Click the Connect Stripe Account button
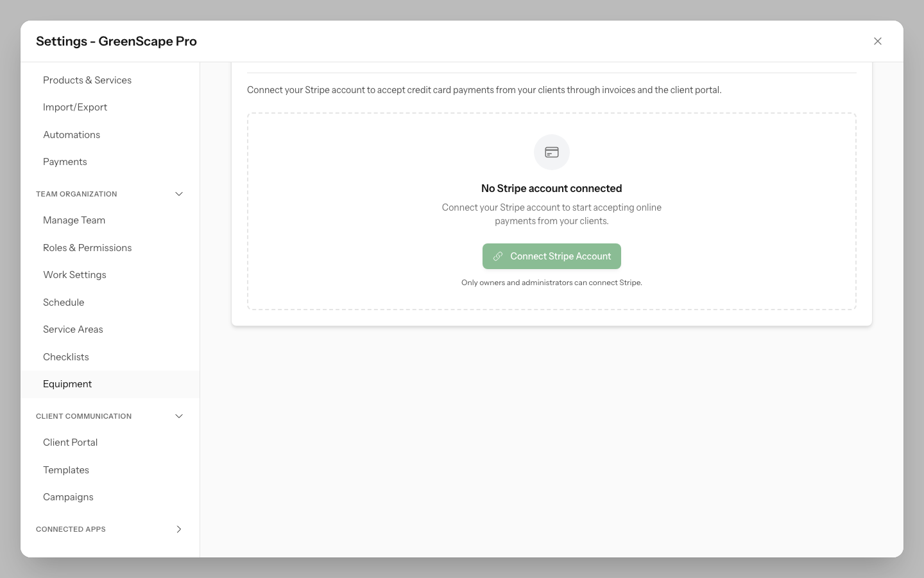Viewport: 924px width, 578px height. pos(552,256)
